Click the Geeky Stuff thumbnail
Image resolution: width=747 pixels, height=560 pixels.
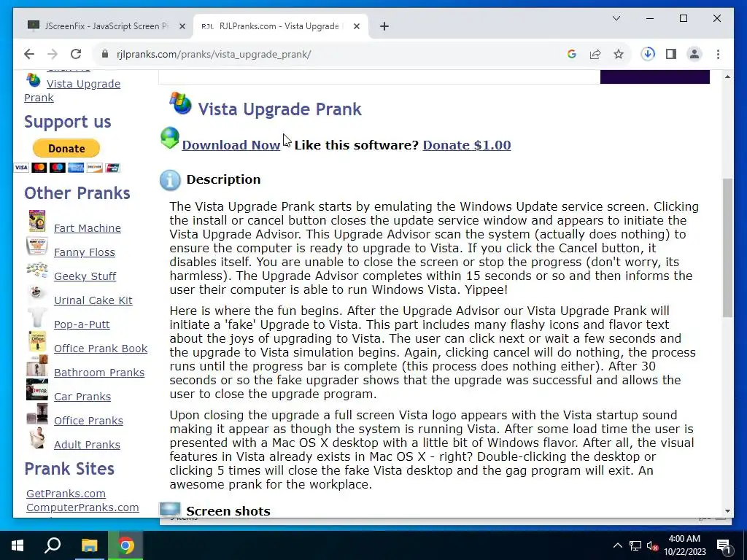coord(37,270)
